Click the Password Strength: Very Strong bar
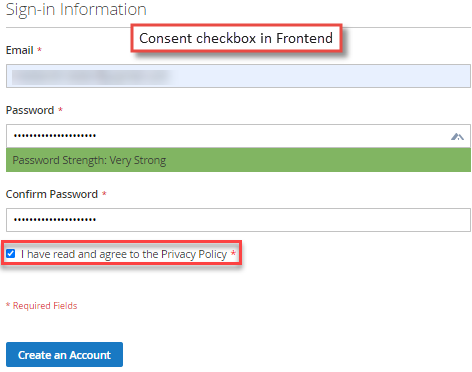472x372 pixels. point(238,160)
